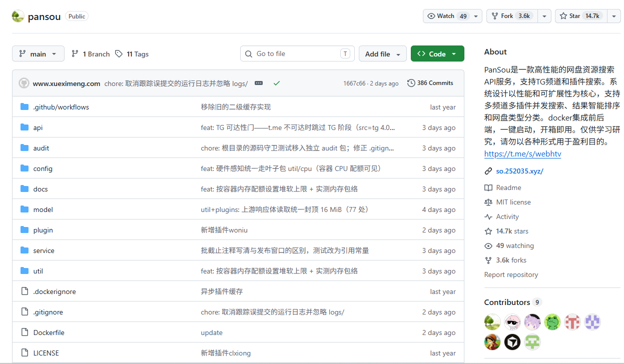Screen dimensions: 624x364
Task: Click the Report repository link
Action: pos(511,274)
